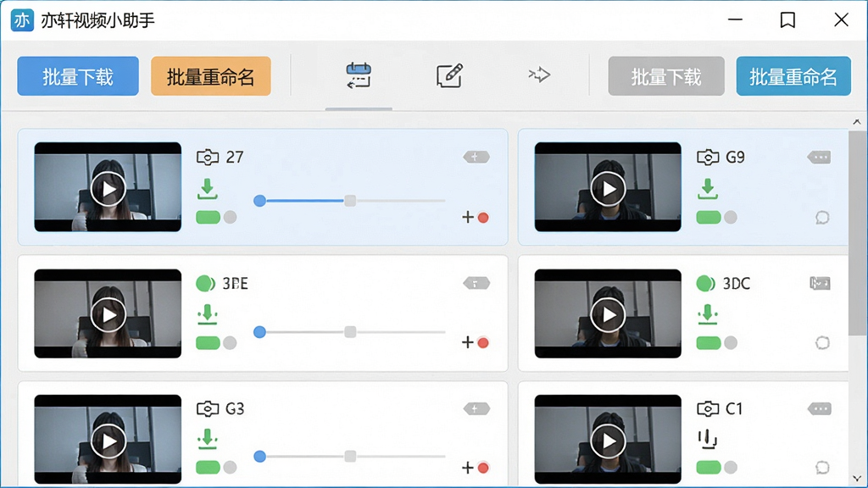This screenshot has width=868, height=488.
Task: Play the 3DC video thumbnail
Action: click(608, 315)
